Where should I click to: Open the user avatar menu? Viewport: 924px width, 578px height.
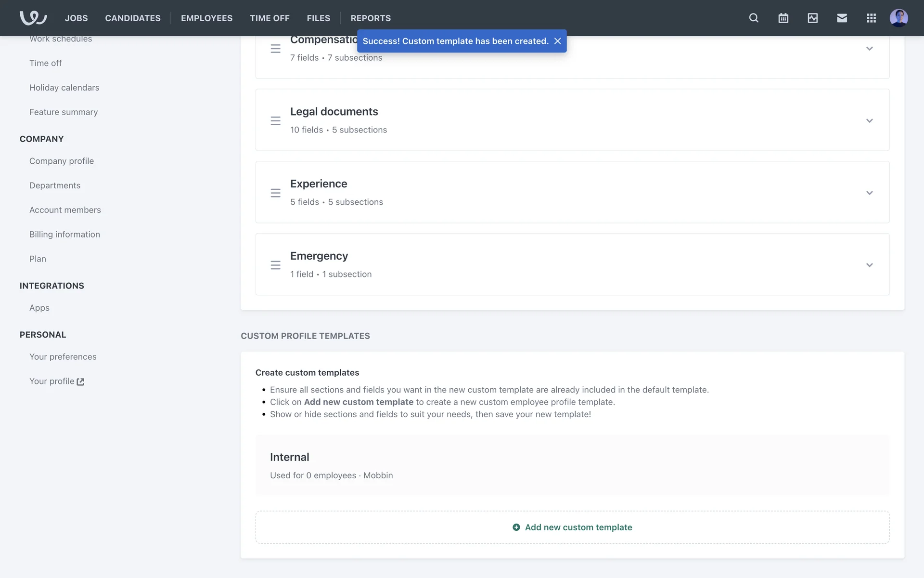(x=898, y=18)
